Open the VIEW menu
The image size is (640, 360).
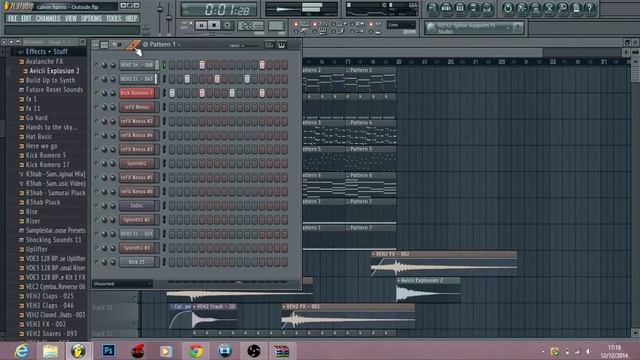coord(71,19)
